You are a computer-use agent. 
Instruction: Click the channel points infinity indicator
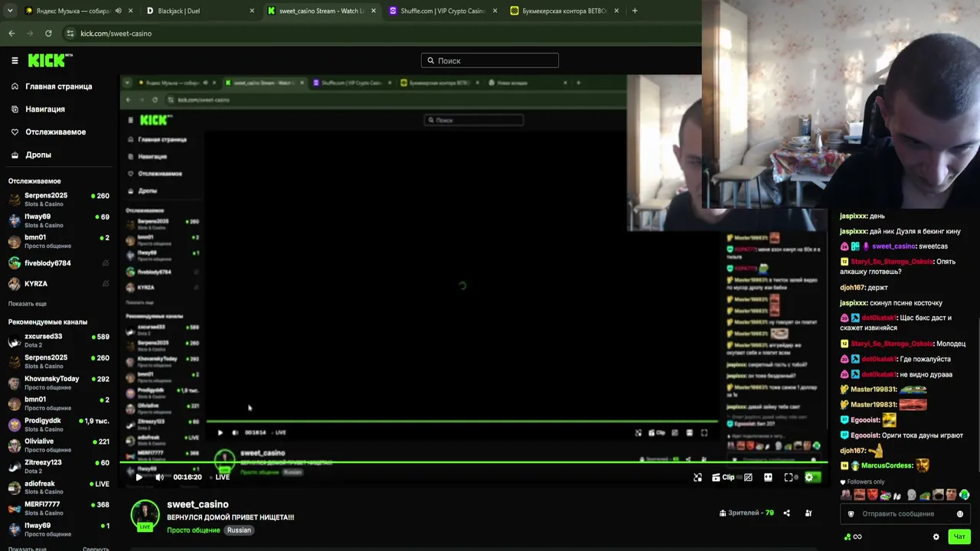point(853,537)
